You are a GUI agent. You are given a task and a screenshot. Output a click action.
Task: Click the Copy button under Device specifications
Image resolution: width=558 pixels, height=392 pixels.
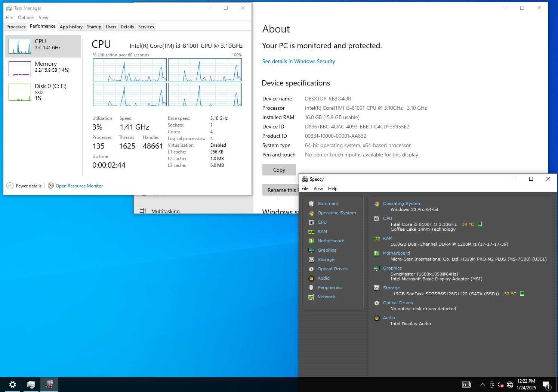click(x=279, y=170)
